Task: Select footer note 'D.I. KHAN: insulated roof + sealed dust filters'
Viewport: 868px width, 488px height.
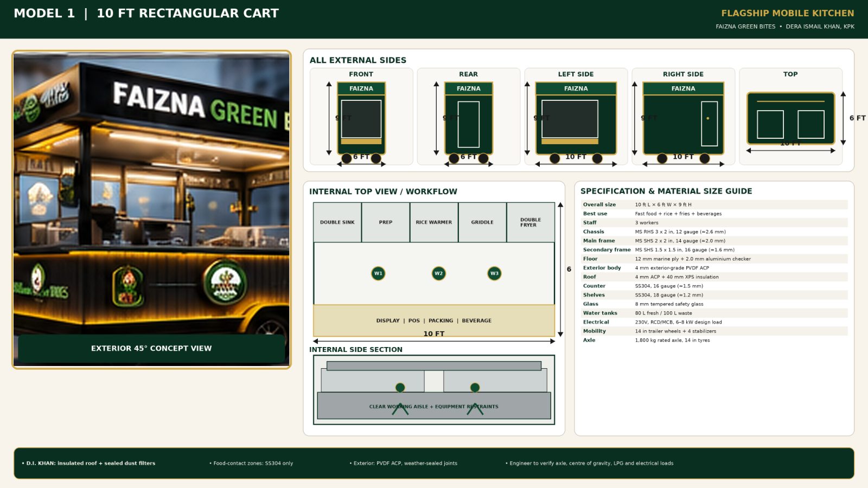Action: [88, 463]
